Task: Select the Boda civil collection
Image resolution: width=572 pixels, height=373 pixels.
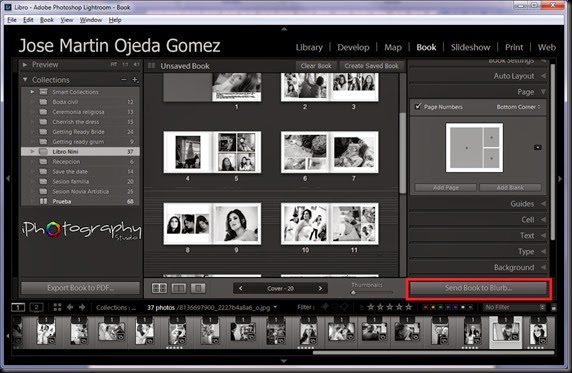Action: [80, 102]
